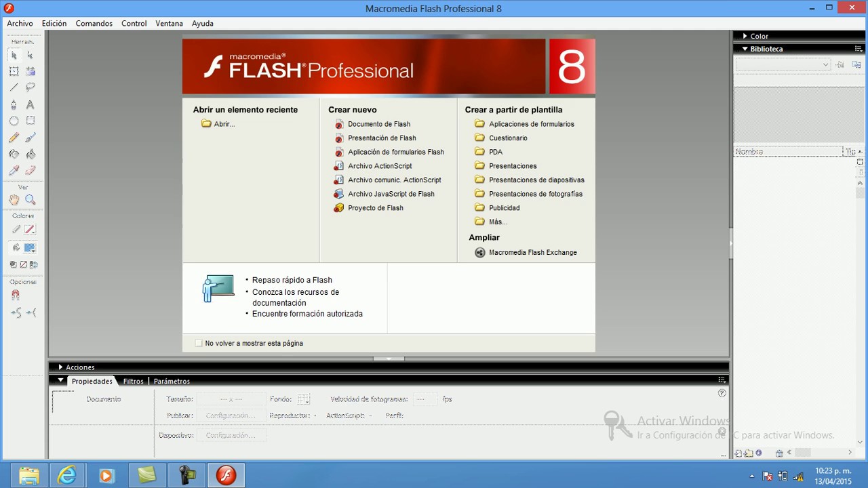Click the Swap Colors icon
The height and width of the screenshot is (488, 868).
click(34, 264)
